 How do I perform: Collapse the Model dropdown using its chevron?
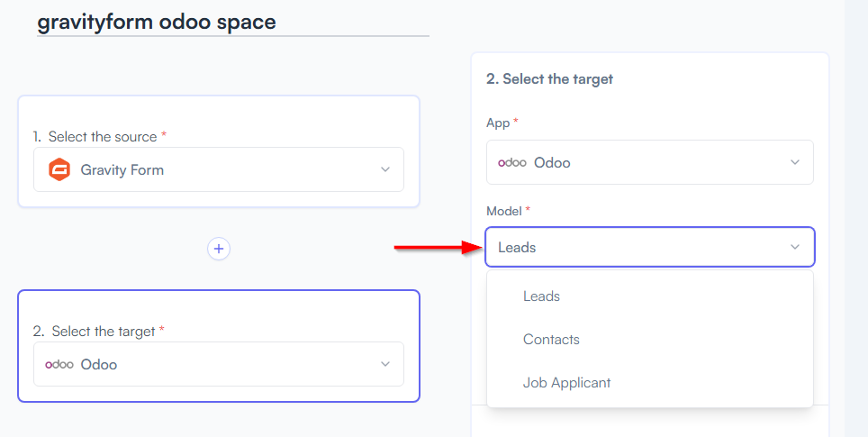point(795,247)
